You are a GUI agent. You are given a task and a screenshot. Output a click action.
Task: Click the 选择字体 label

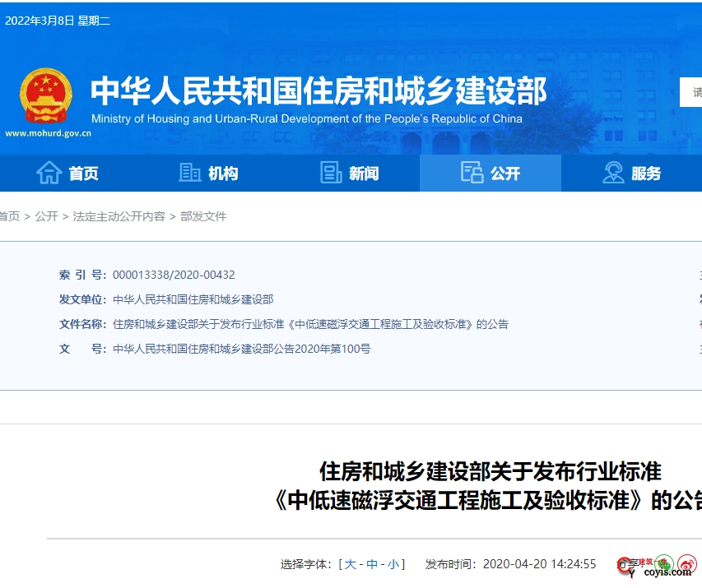tap(306, 564)
